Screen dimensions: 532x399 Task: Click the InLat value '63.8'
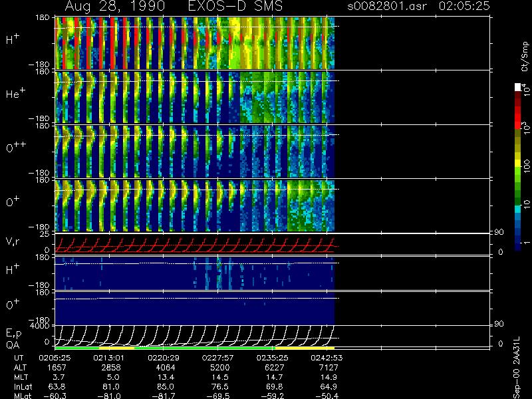pos(57,386)
